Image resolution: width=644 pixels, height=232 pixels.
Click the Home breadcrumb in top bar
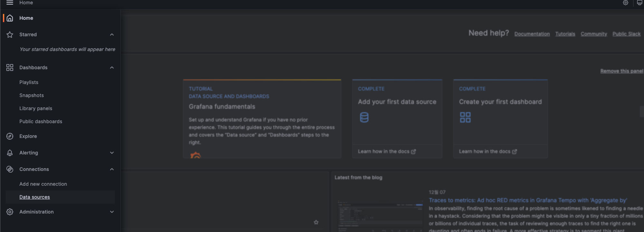(26, 3)
